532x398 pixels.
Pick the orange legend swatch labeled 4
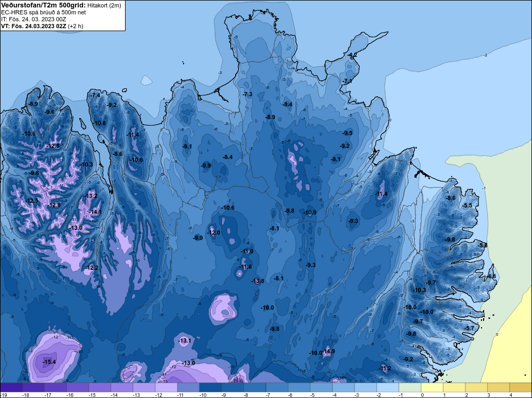(520, 387)
